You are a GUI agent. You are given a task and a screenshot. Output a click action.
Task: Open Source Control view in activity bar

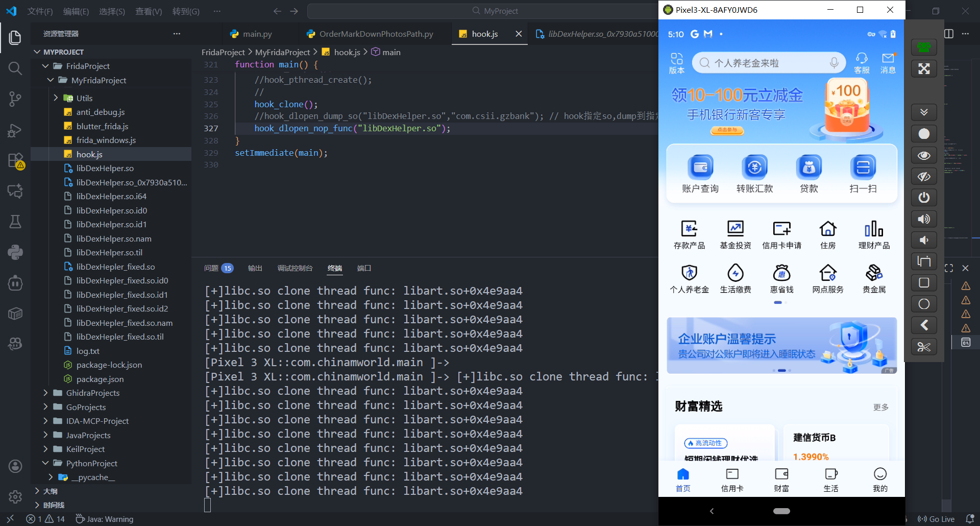(x=15, y=99)
